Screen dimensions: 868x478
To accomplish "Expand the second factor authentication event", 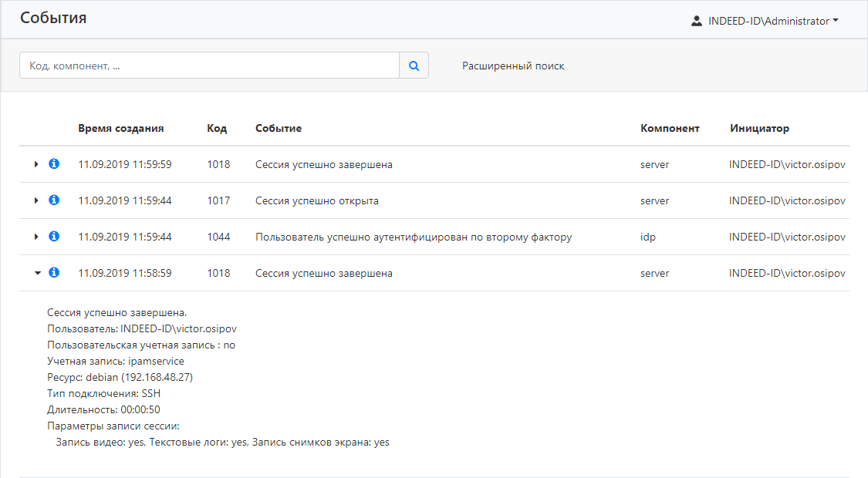I will [x=36, y=237].
